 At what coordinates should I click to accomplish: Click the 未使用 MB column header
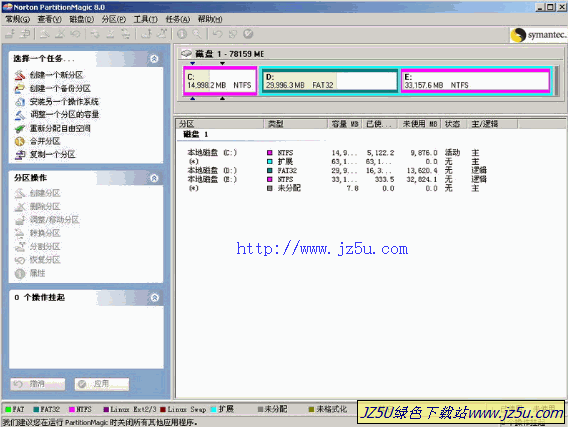tap(419, 124)
